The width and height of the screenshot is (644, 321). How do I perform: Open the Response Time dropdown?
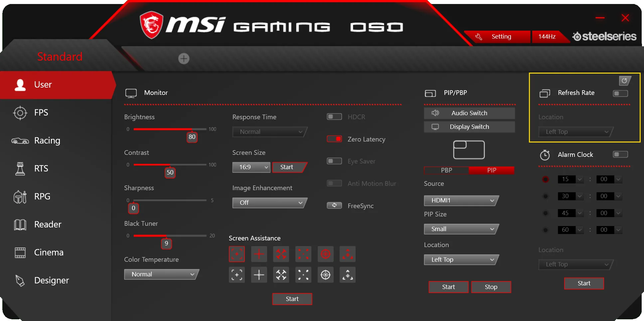270,132
